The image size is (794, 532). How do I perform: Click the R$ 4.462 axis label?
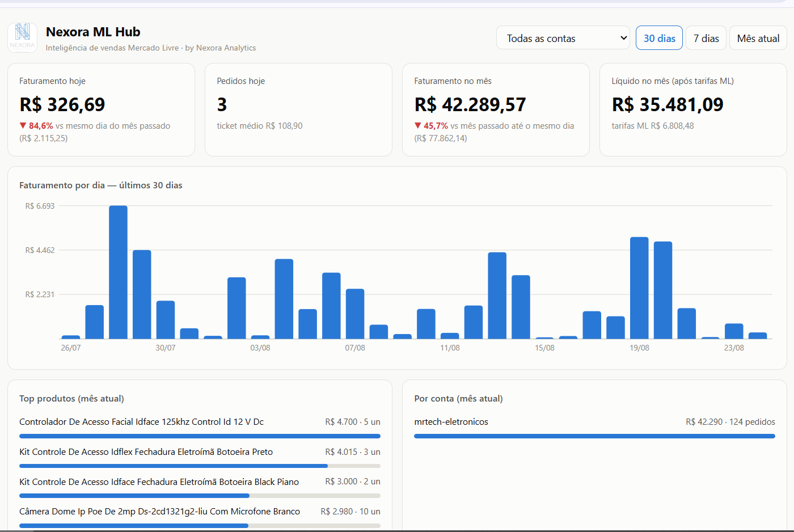point(40,250)
